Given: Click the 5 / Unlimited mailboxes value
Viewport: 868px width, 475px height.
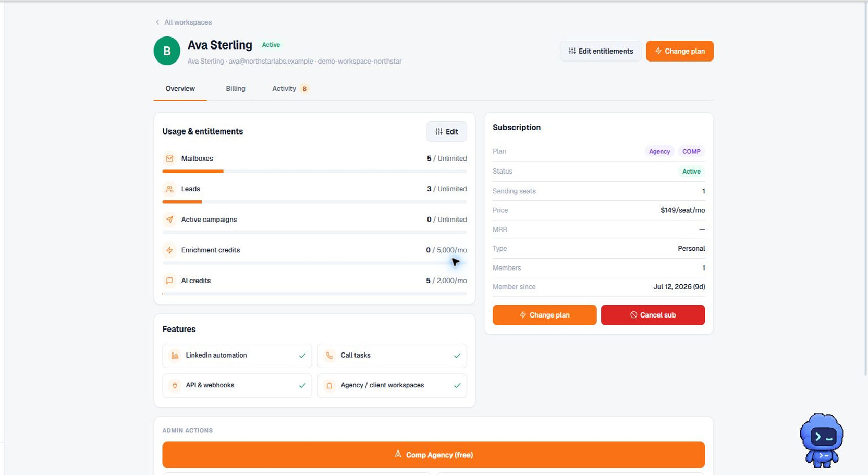Looking at the screenshot, I should 447,159.
